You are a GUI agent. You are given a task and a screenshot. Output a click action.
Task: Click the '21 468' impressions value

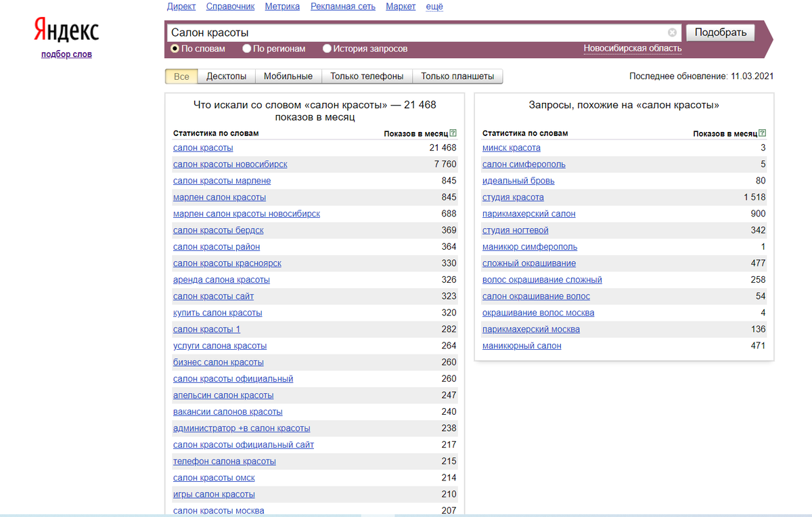point(443,148)
